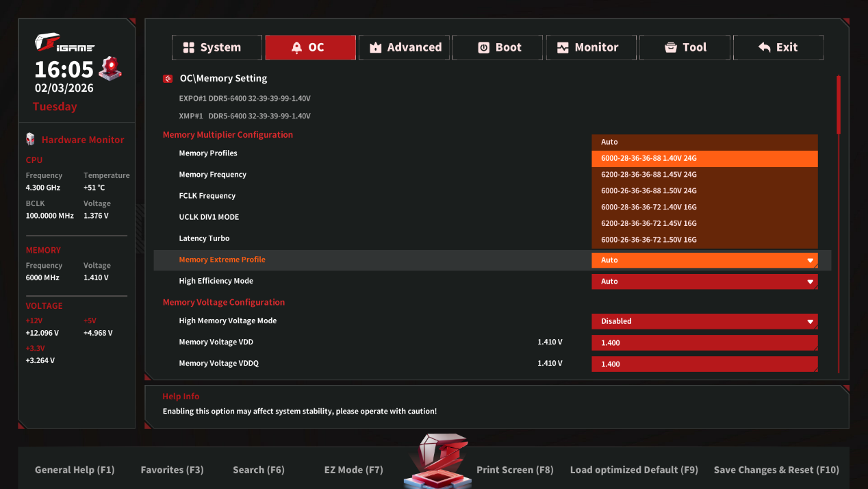Click Load optimized Default (F9)
The height and width of the screenshot is (489, 868).
click(634, 470)
